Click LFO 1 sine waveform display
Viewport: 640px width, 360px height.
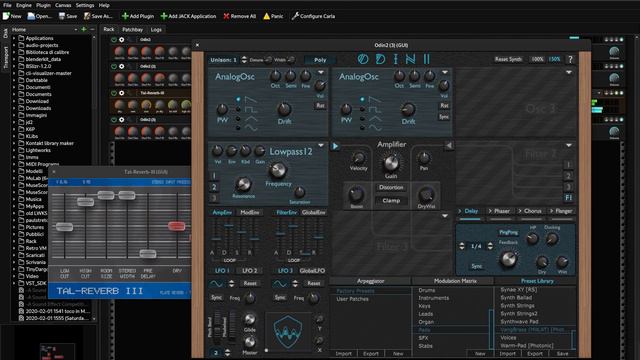(x=216, y=283)
